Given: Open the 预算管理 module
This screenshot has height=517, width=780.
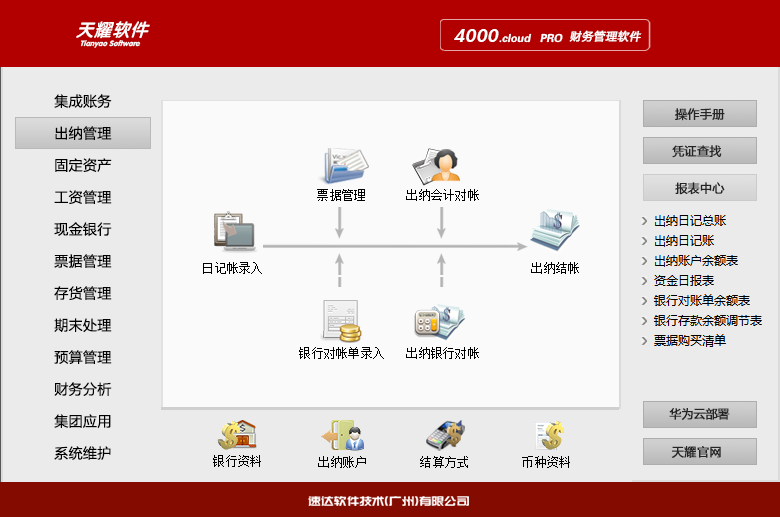Looking at the screenshot, I should point(83,357).
